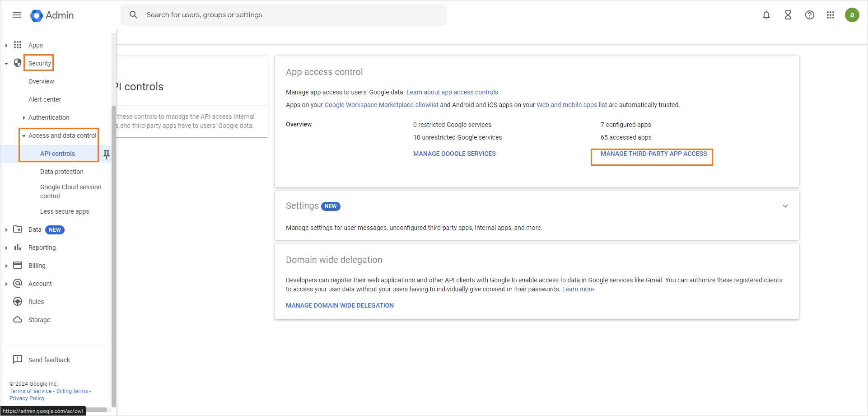Expand the Data section arrow
The image size is (868, 416).
[6, 229]
